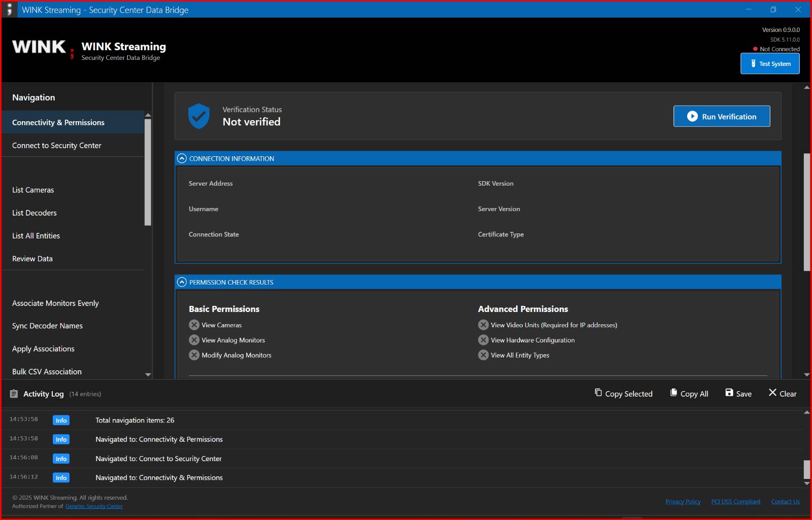
Task: Copy selected activity log entries
Action: (624, 394)
